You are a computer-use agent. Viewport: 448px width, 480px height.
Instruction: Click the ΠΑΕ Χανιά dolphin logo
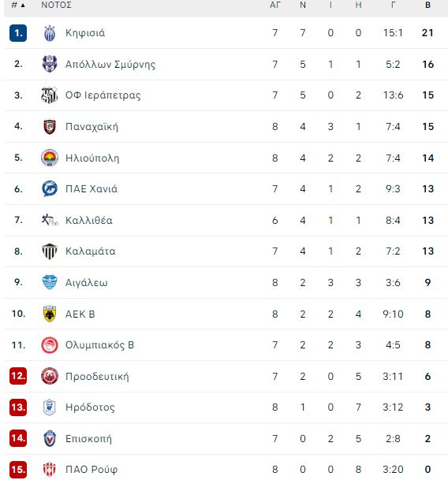[50, 188]
